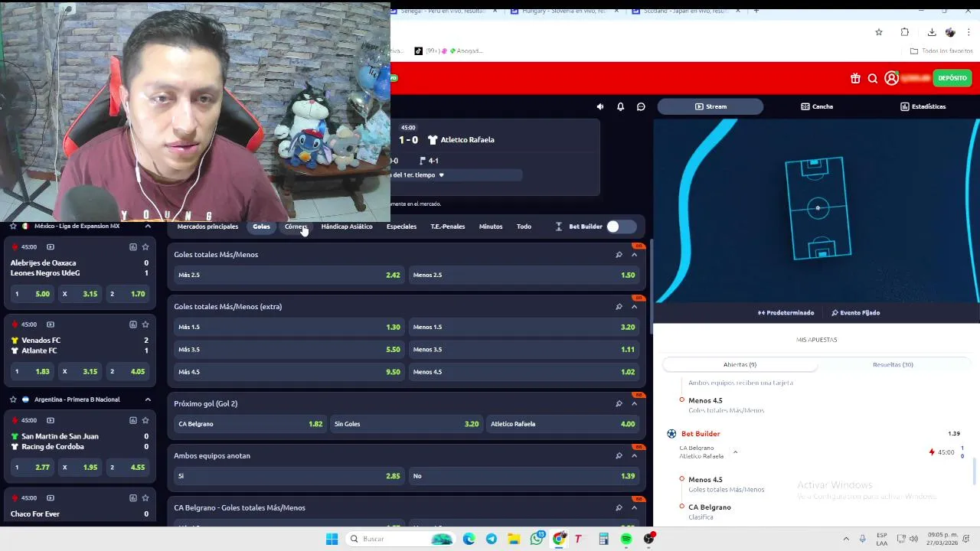The image size is (980, 551).
Task: Bookmark this page with Chrome star
Action: [x=879, y=32]
